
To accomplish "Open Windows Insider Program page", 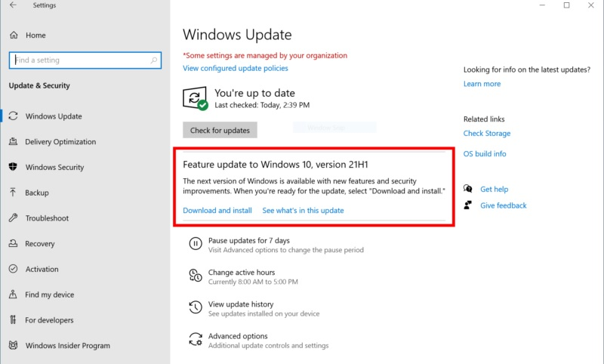I will tap(68, 346).
